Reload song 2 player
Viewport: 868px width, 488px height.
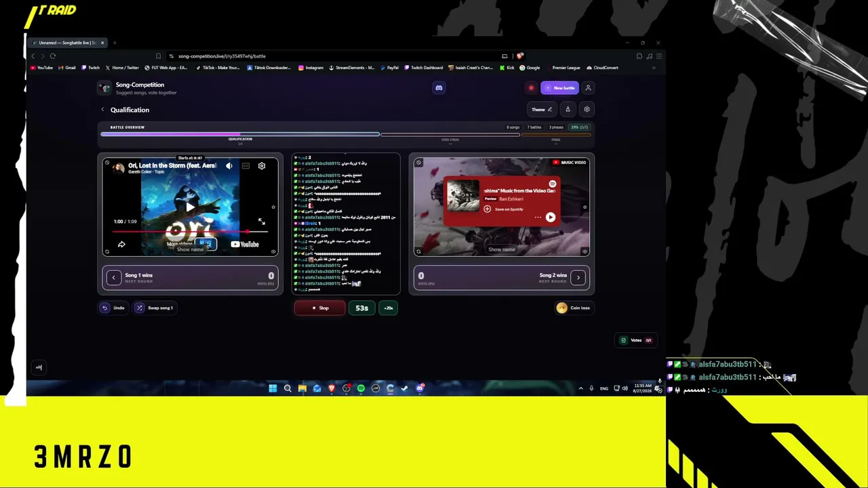click(x=418, y=251)
